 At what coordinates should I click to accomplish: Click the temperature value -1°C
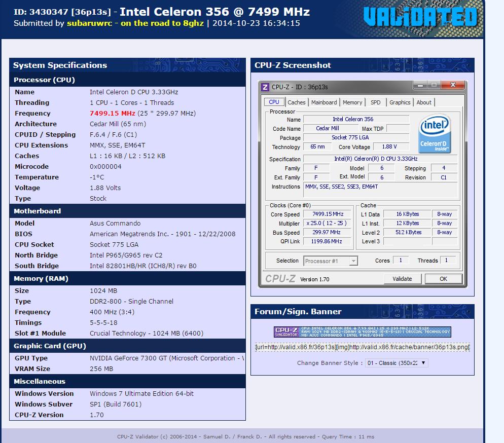[x=97, y=177]
